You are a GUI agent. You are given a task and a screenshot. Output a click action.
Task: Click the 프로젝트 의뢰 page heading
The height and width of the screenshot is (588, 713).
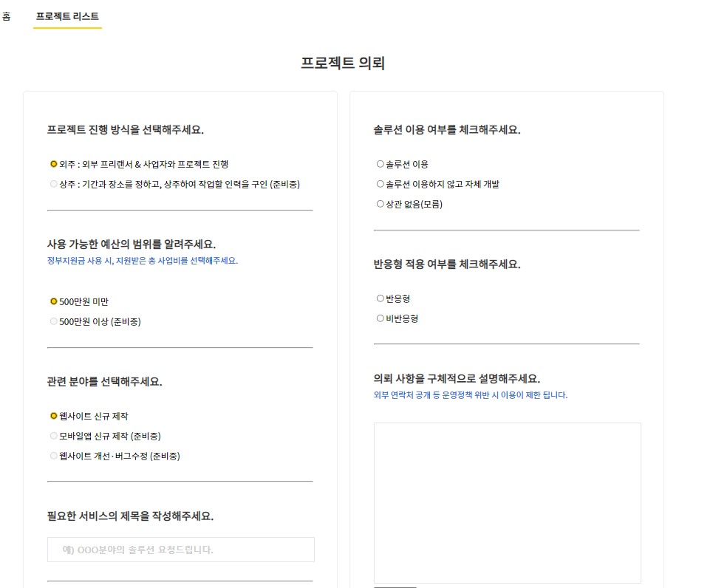(x=343, y=63)
